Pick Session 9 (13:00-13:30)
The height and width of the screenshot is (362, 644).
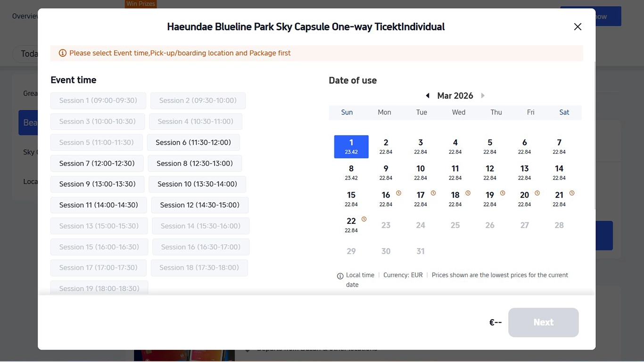click(98, 184)
